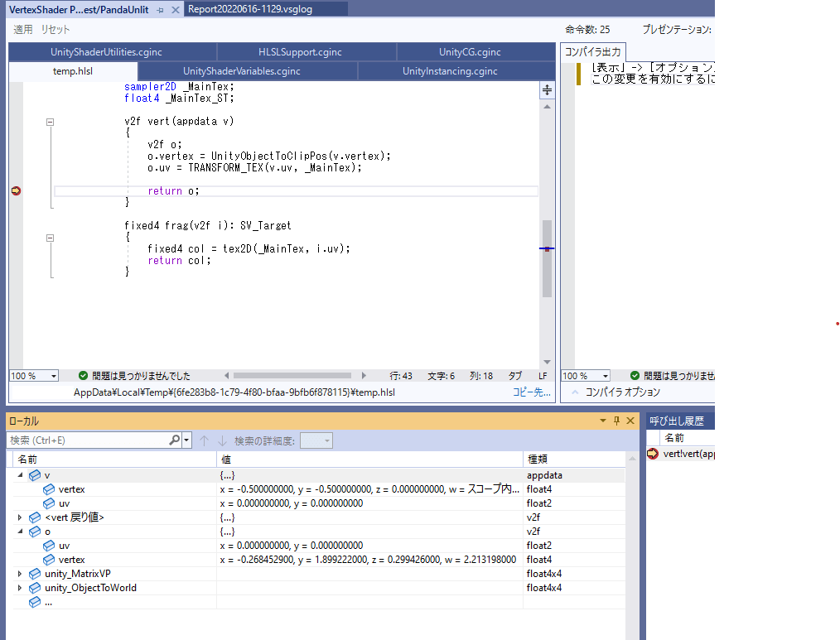The height and width of the screenshot is (640, 840).
Task: Select the vert!vert(ap call stack entry
Action: tap(689, 454)
